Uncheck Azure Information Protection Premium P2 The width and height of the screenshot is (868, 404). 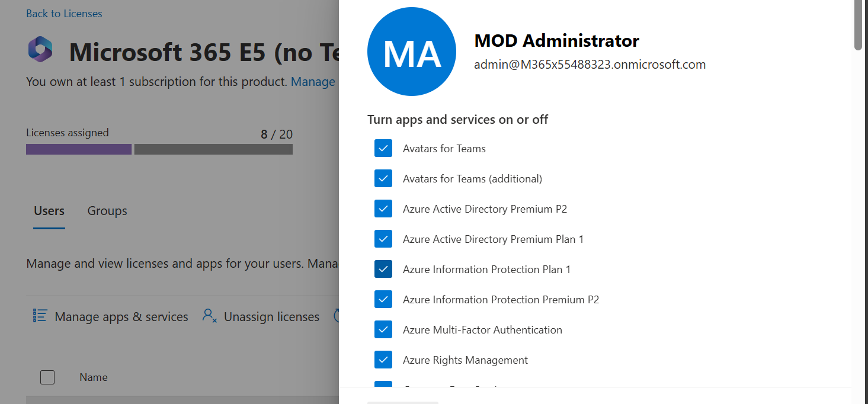[383, 299]
